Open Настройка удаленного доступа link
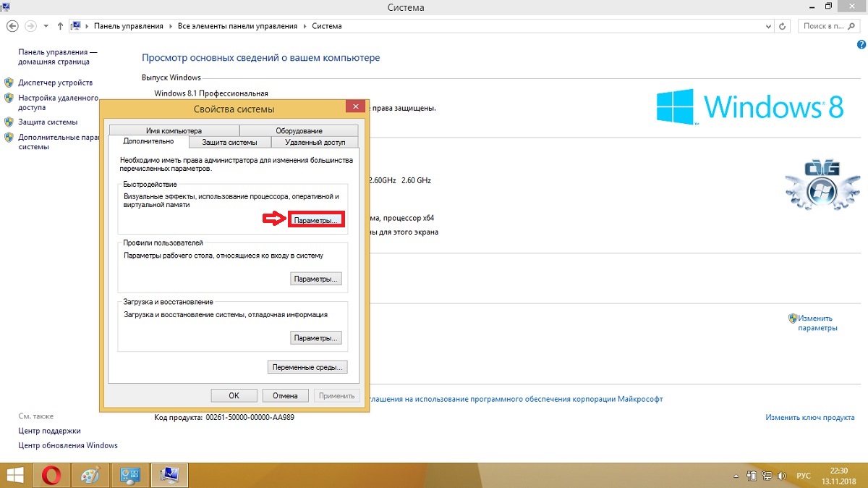Viewport: 868px width, 488px height. click(x=58, y=102)
